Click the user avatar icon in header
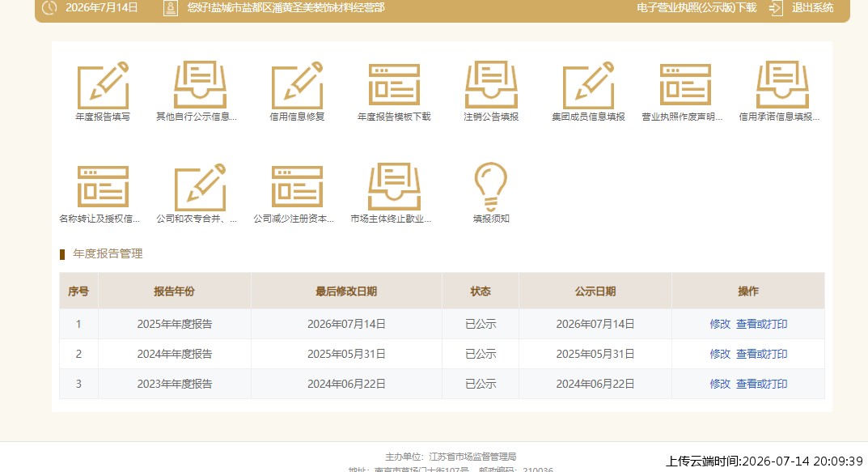The height and width of the screenshot is (472, 868). click(171, 8)
